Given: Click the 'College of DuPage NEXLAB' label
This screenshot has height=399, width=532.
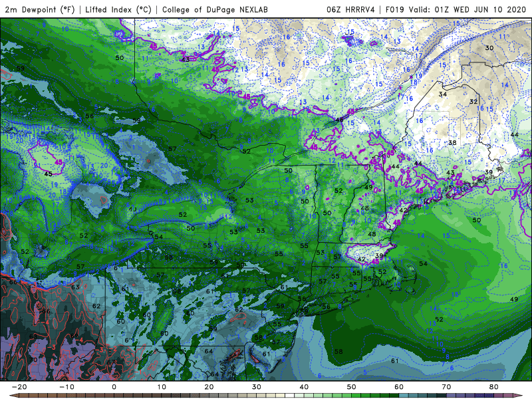Looking at the screenshot, I should pyautogui.click(x=215, y=9).
